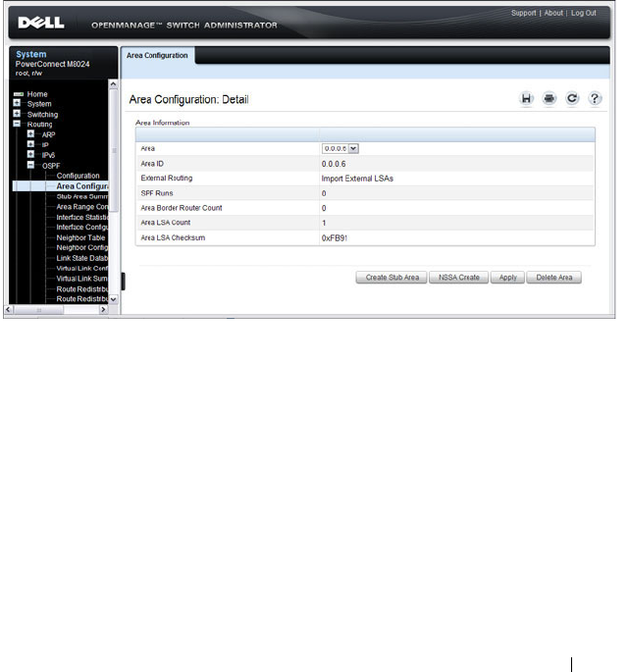Click the Log Out link
The image size is (629, 672).
583,13
